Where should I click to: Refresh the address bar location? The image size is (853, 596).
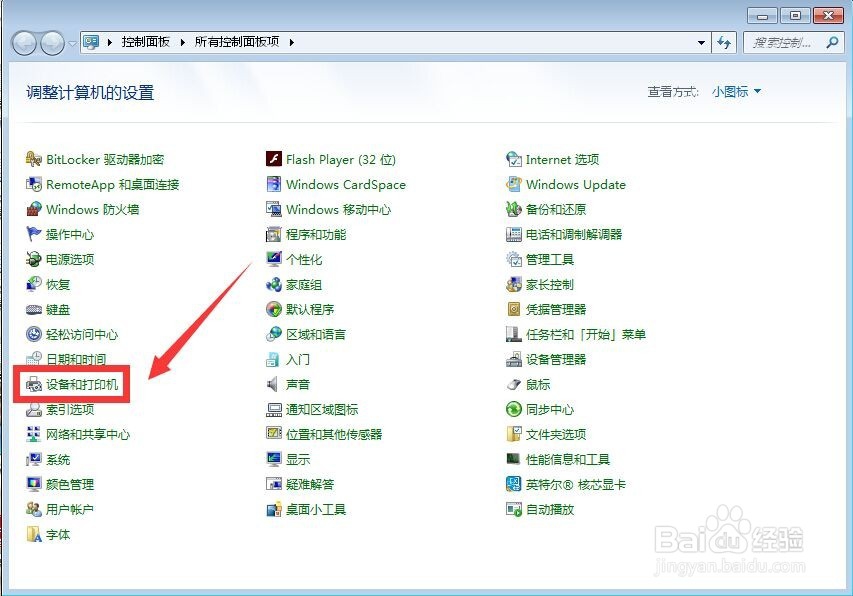724,42
